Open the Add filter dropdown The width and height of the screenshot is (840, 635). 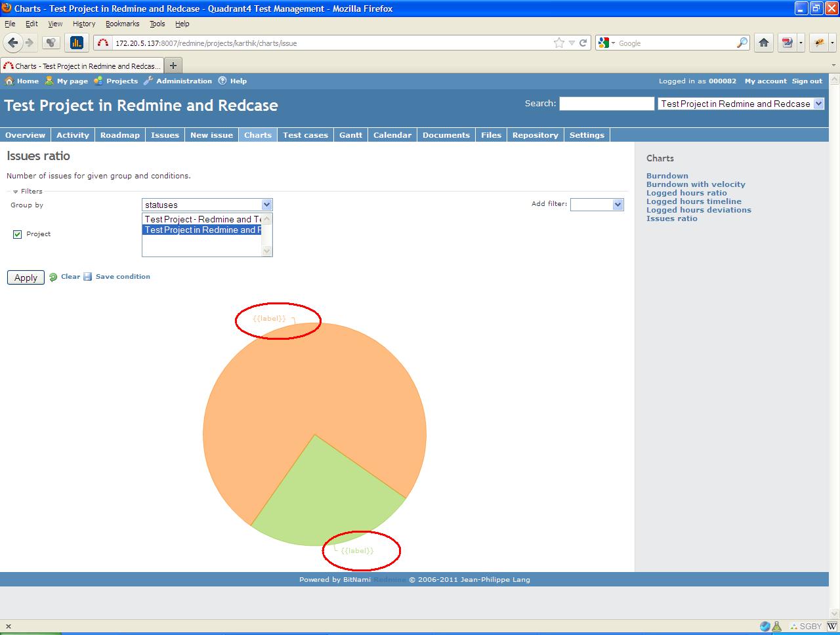click(x=597, y=205)
